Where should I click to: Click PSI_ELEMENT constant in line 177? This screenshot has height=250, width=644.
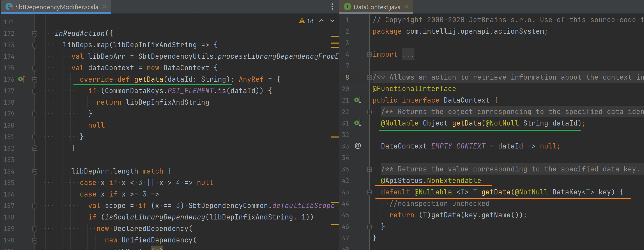(x=190, y=91)
